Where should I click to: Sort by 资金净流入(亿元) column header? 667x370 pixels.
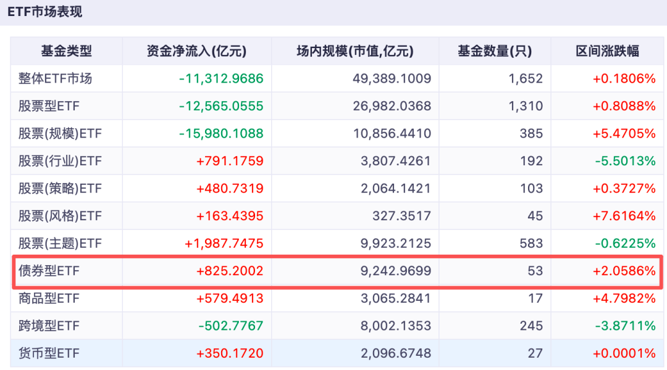pyautogui.click(x=197, y=51)
